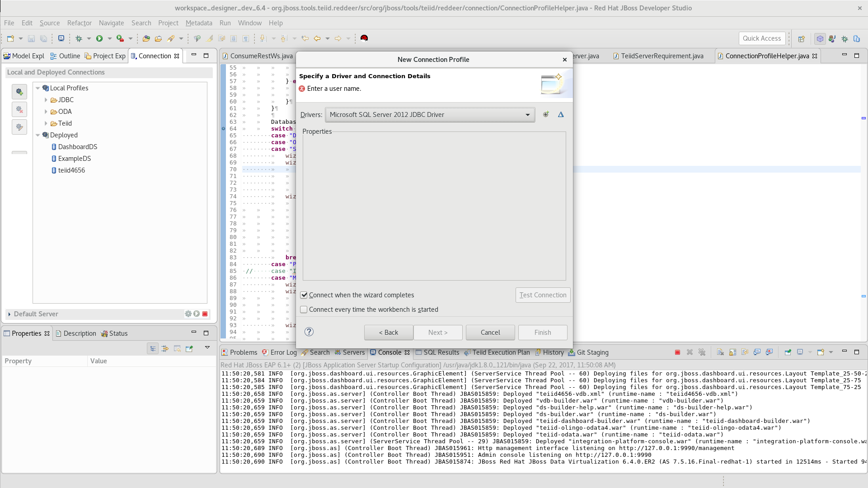The image size is (868, 488).
Task: Open the Drivers dropdown list
Action: click(527, 115)
